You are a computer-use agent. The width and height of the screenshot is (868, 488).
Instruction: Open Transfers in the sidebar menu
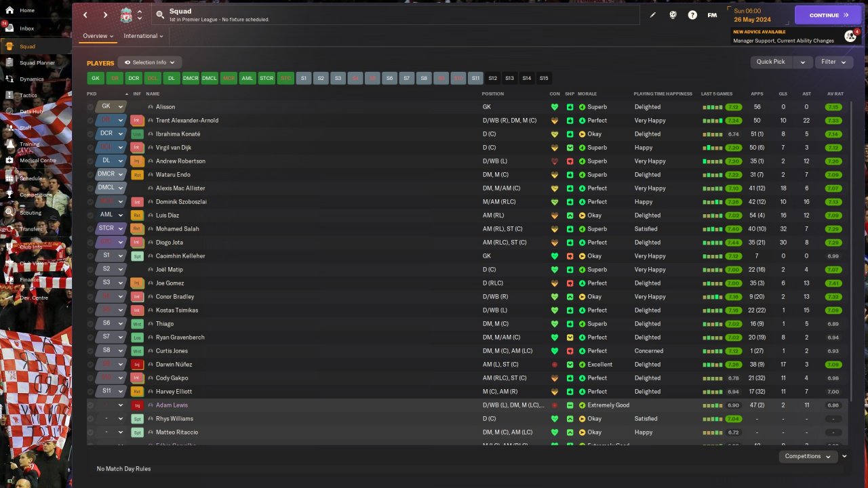pyautogui.click(x=31, y=229)
